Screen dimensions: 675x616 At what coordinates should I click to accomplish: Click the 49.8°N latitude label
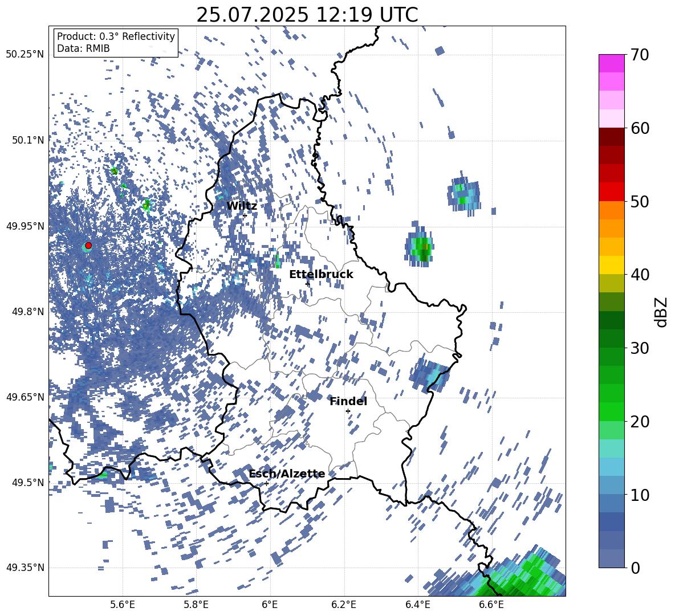pos(27,312)
